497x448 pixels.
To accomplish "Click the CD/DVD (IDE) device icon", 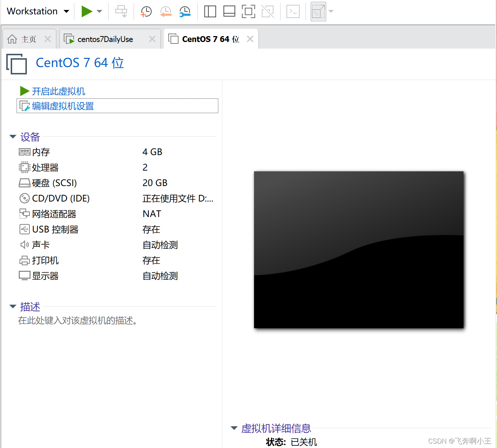I will coord(24,198).
